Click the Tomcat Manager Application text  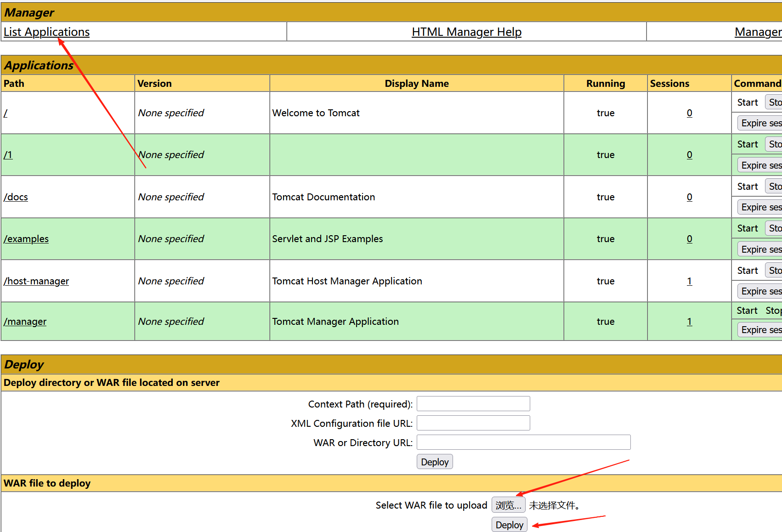pyautogui.click(x=335, y=322)
